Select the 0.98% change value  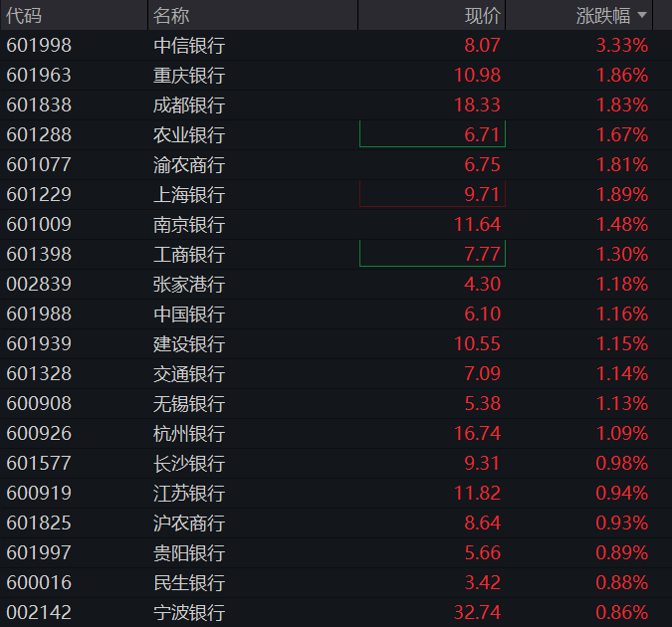[x=622, y=464]
